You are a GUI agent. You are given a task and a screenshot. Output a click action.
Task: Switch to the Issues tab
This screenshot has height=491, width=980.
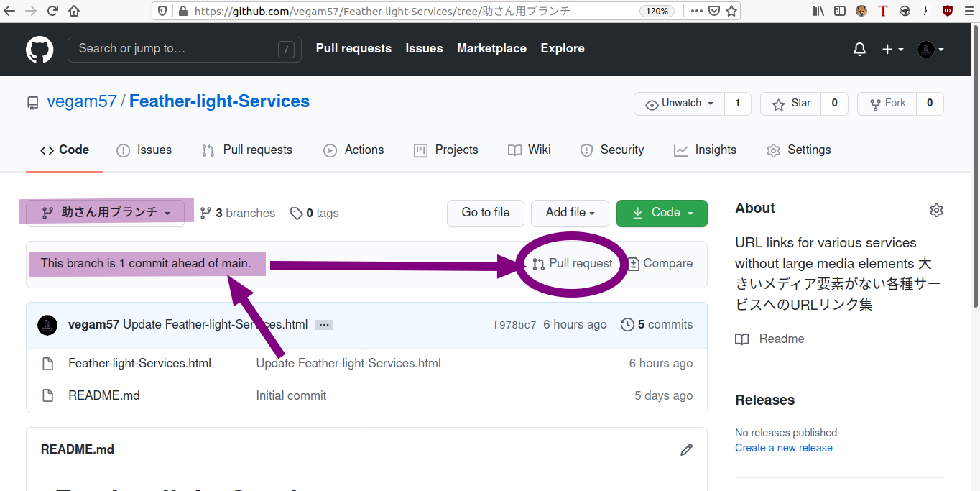click(144, 150)
